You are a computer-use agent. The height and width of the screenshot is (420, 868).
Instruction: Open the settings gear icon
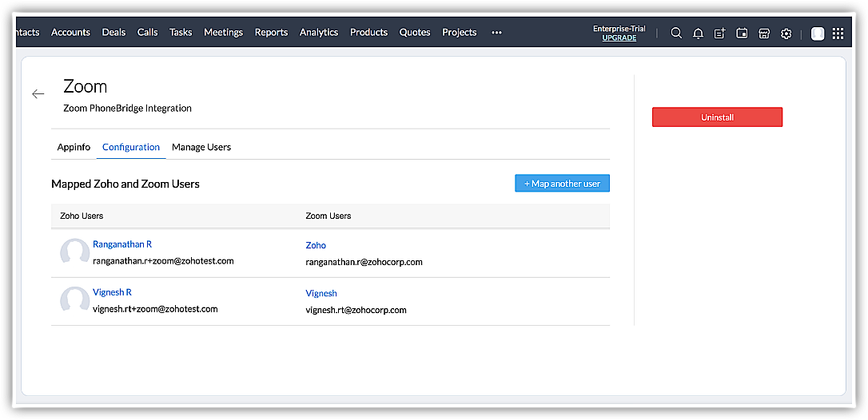point(786,34)
